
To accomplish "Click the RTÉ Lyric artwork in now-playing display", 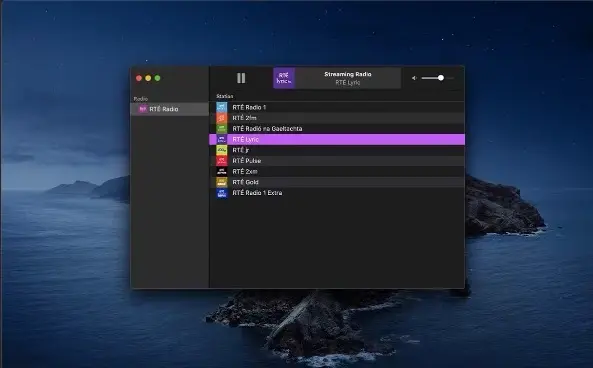I will coord(284,78).
